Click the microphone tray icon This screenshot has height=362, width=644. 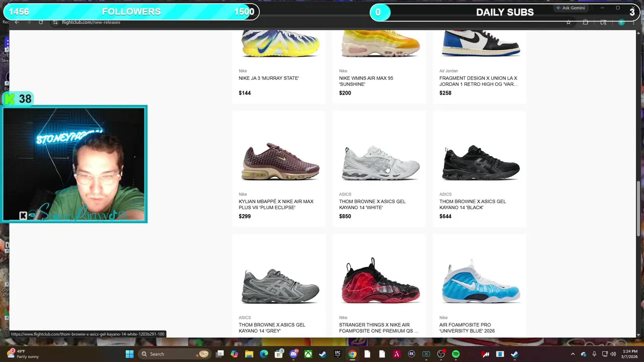pos(594,354)
